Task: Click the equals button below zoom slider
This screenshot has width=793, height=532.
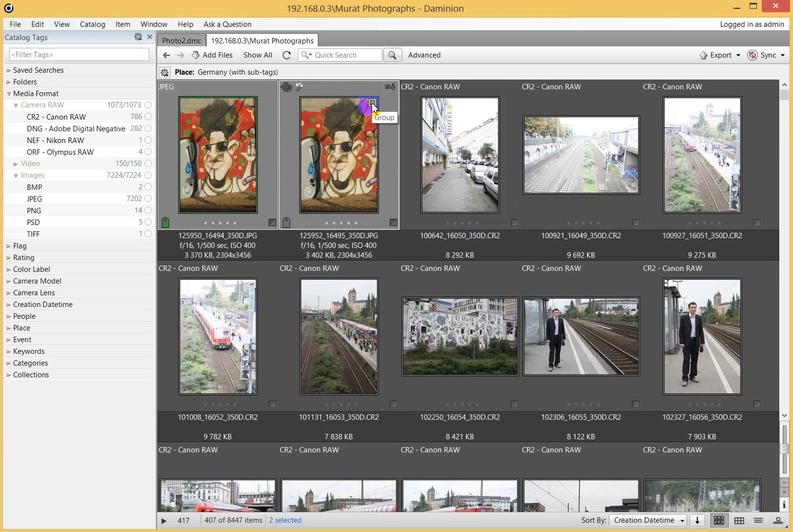Action: coord(784,493)
